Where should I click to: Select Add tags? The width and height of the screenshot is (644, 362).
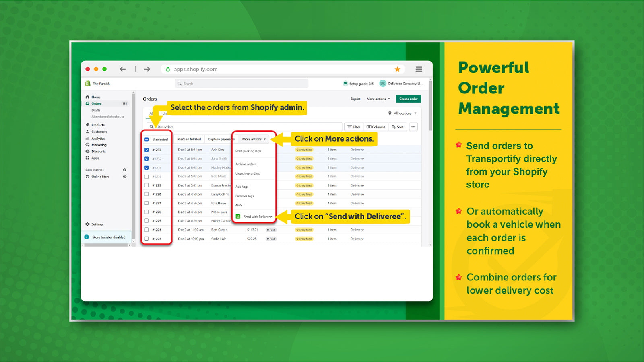coord(242,187)
